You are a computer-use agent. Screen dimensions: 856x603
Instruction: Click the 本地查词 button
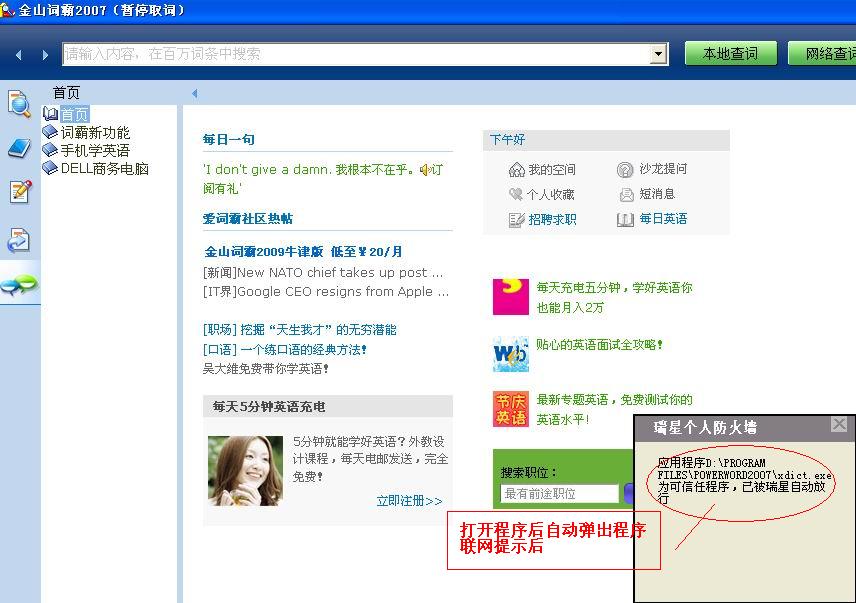pos(730,53)
